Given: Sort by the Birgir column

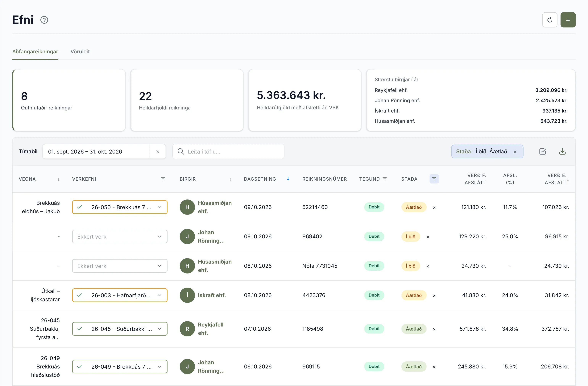Looking at the screenshot, I should click(x=230, y=179).
